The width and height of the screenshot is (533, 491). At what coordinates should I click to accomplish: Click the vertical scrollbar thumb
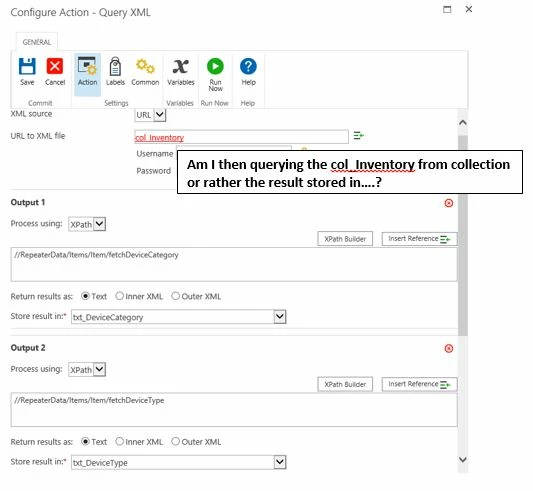tap(463, 235)
